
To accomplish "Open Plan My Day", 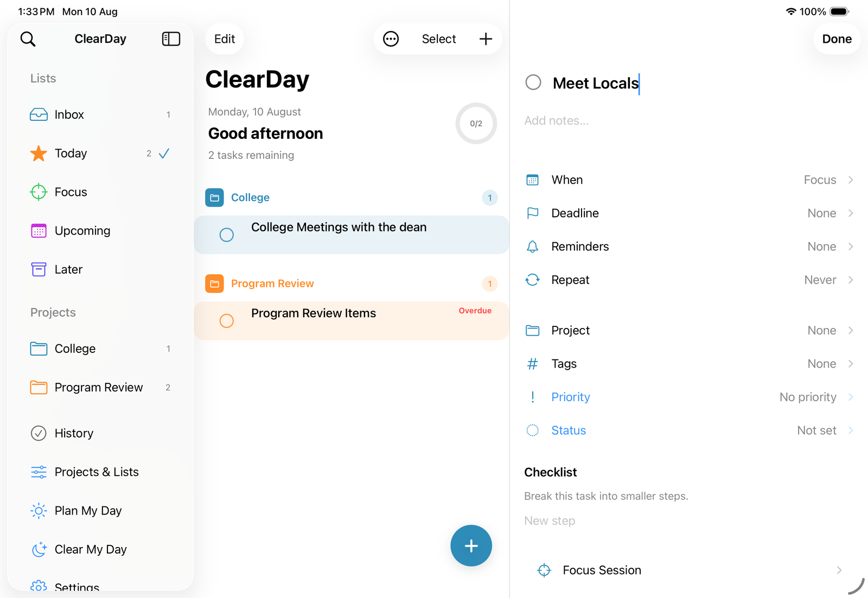I will [x=100, y=511].
